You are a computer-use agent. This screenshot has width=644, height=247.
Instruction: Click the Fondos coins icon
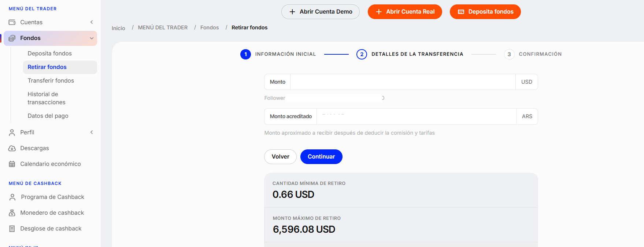click(x=12, y=38)
